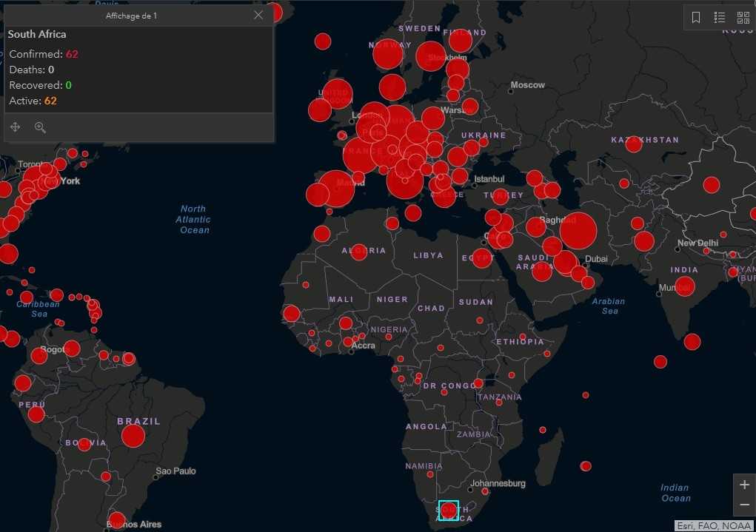Click the Brazil case circle
Image resolution: width=756 pixels, height=532 pixels.
[133, 436]
